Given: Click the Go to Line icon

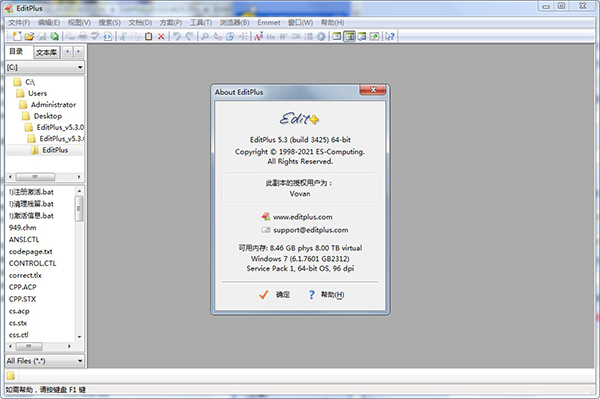Looking at the screenshot, I should 243,36.
